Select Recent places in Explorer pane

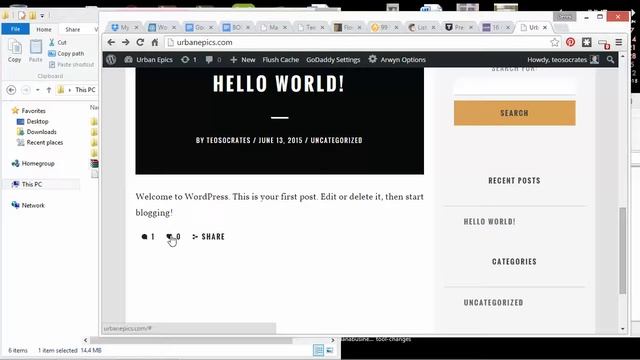40,142
